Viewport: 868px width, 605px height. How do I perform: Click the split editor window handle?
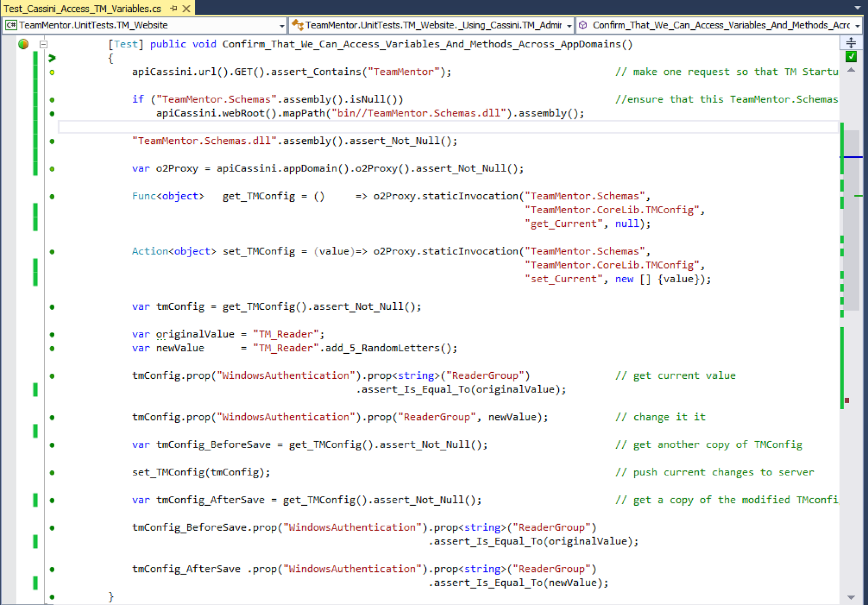pyautogui.click(x=851, y=42)
